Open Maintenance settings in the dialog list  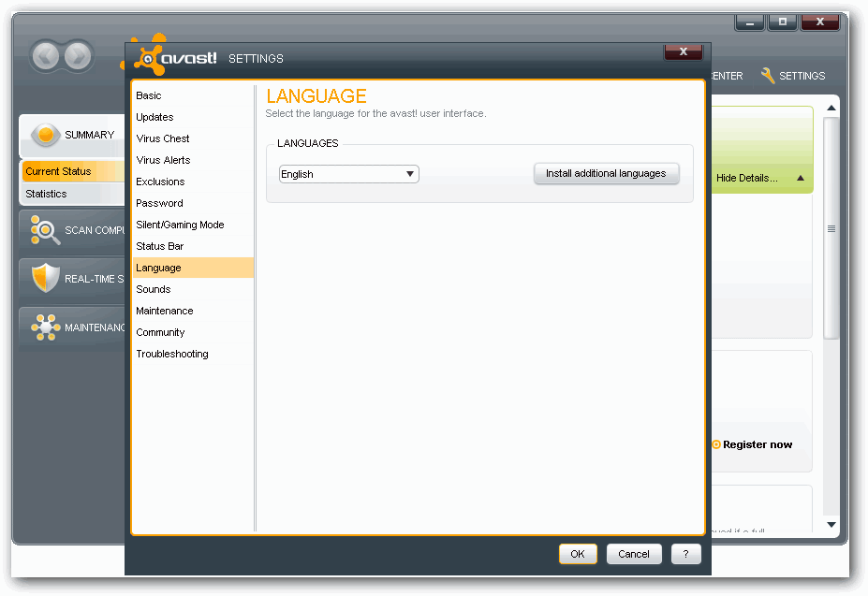coord(192,311)
